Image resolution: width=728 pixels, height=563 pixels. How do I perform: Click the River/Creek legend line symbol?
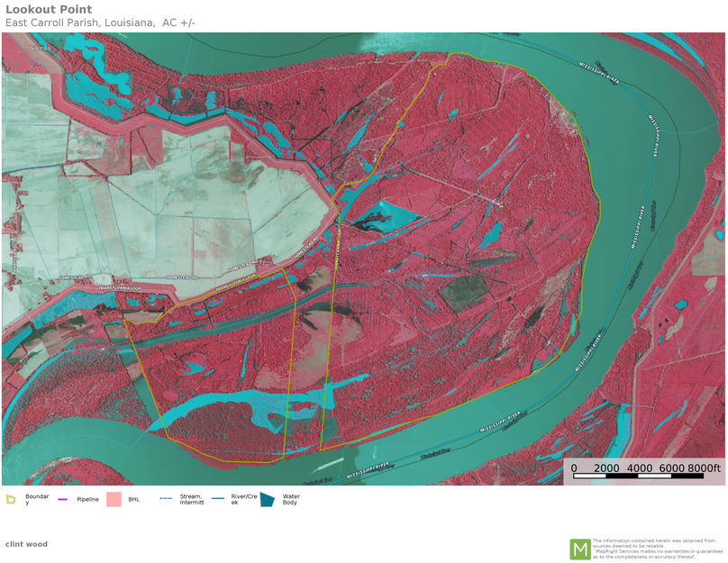click(218, 499)
